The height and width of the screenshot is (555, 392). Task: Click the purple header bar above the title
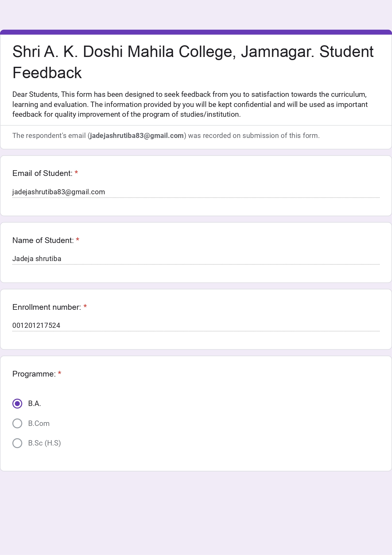196,32
